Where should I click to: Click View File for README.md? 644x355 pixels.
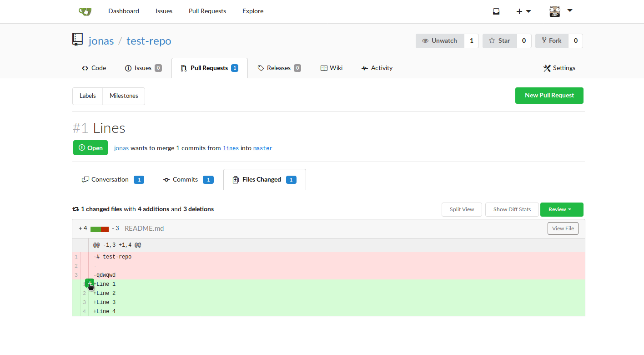[563, 228]
